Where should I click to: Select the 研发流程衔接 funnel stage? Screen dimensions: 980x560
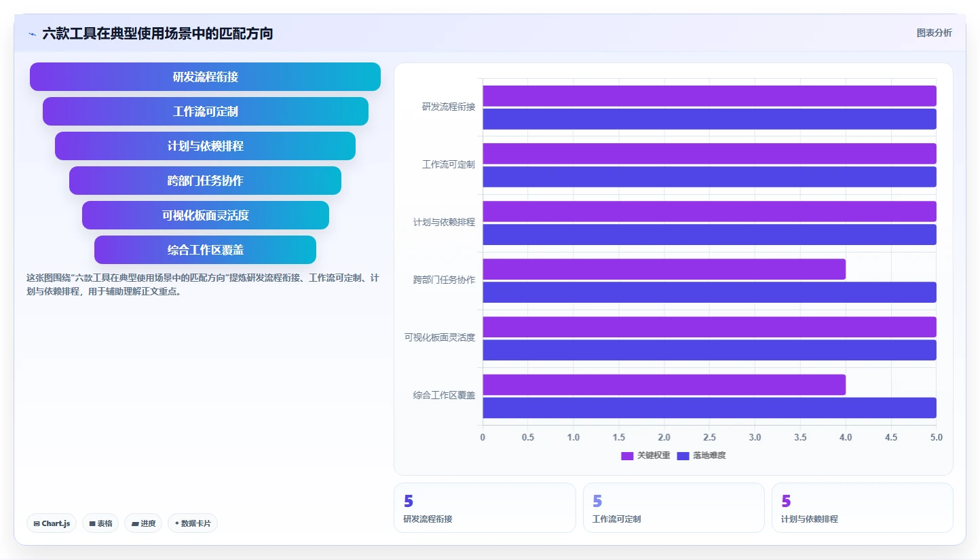(205, 77)
